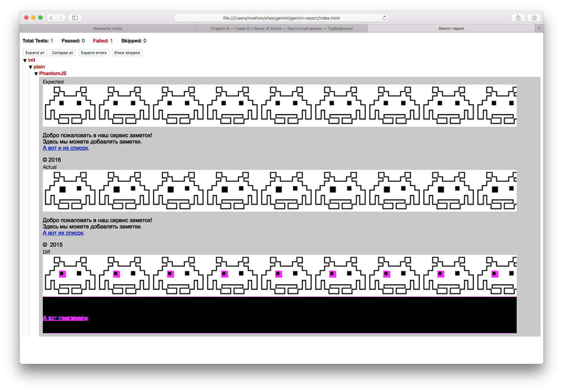Select the Gemini report tab
This screenshot has width=563, height=392.
click(x=451, y=28)
